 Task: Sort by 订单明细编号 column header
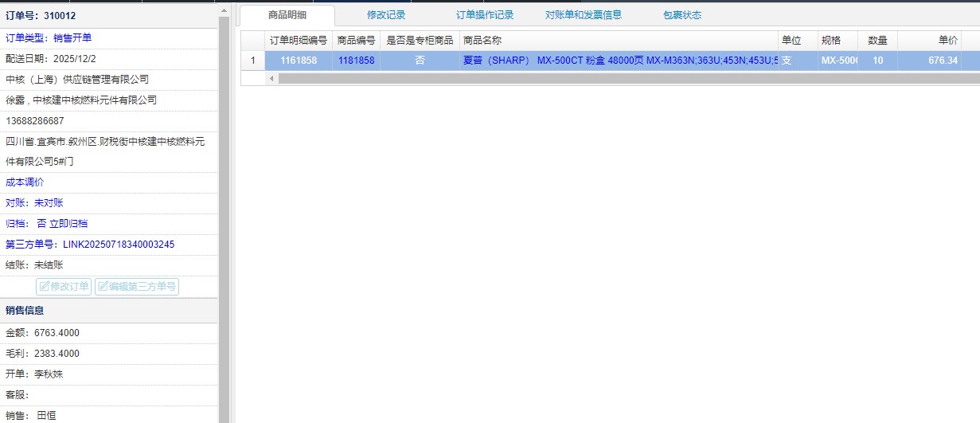point(298,41)
